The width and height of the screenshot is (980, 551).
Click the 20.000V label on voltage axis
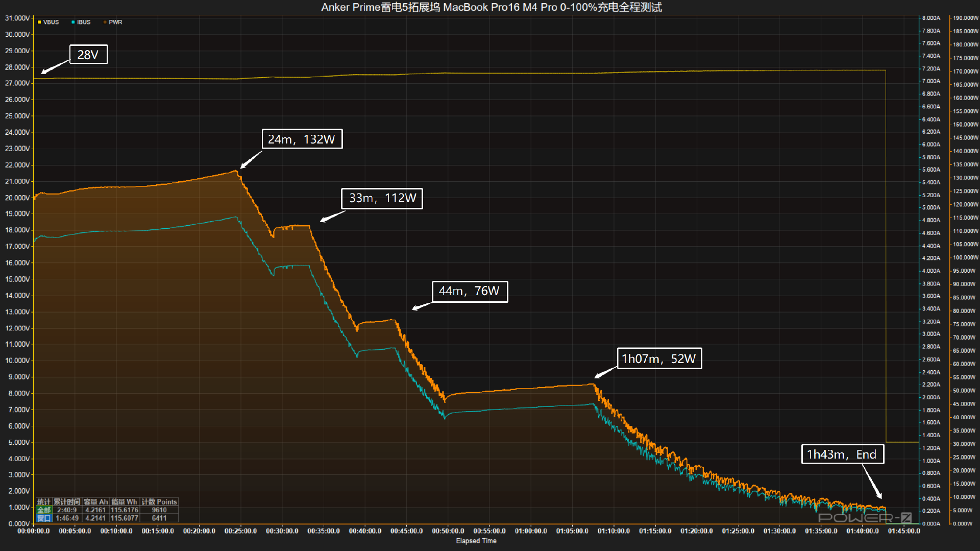(17, 198)
